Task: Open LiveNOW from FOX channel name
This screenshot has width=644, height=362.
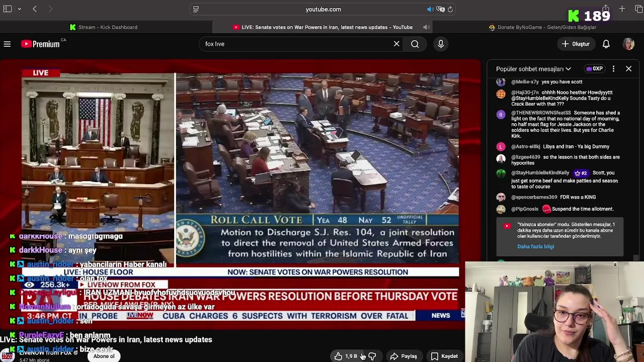Action: tap(45, 352)
